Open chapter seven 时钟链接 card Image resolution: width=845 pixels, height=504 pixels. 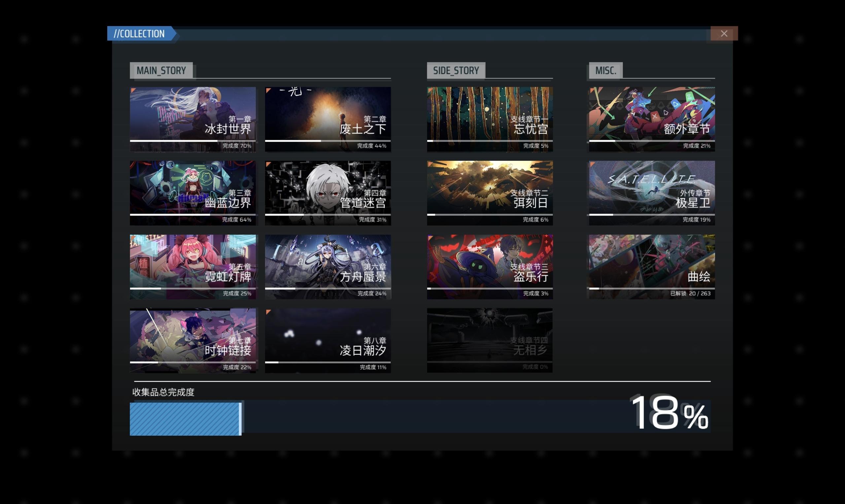pos(192,340)
